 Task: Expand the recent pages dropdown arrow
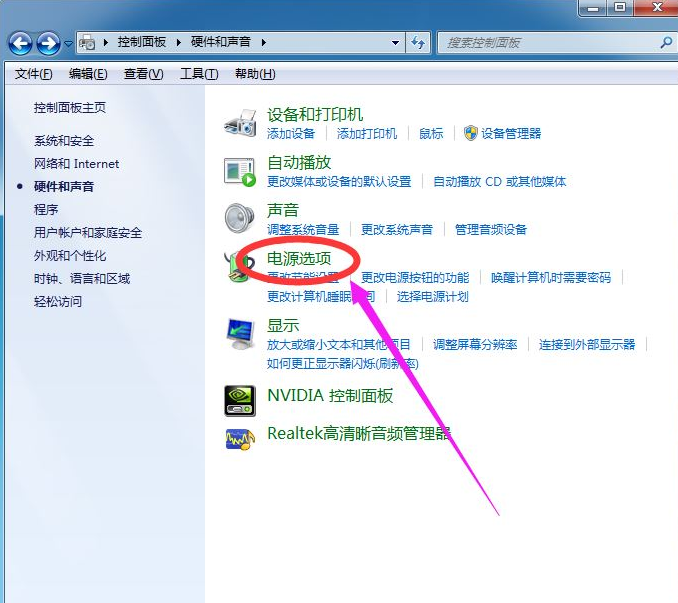[x=68, y=44]
